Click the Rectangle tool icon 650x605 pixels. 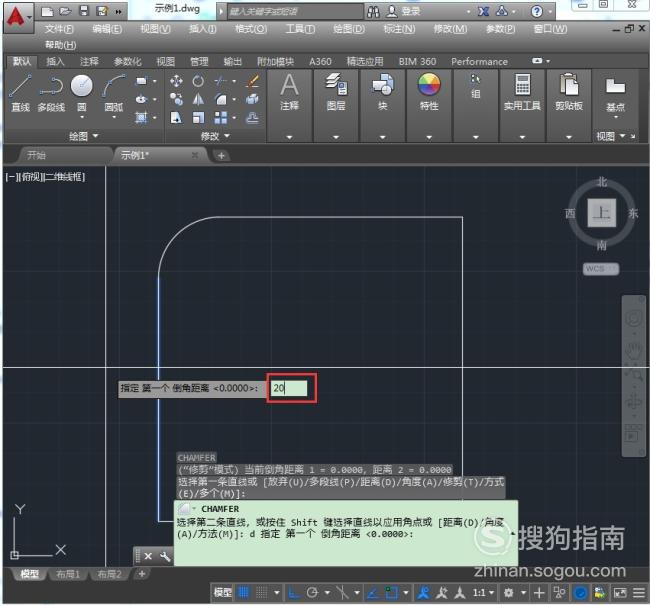point(141,81)
